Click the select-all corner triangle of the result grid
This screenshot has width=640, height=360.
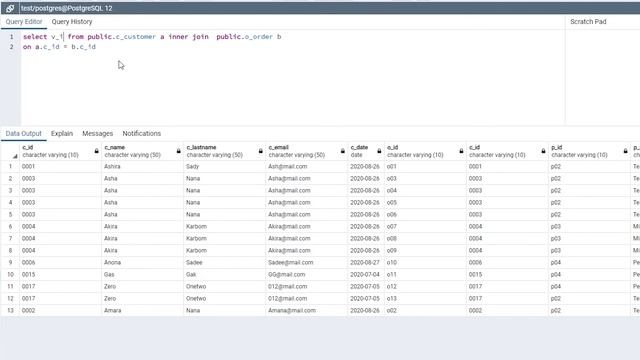coord(15,156)
